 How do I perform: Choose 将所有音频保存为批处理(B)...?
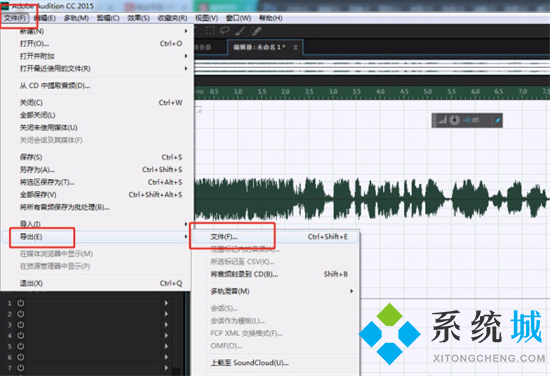tap(97, 207)
